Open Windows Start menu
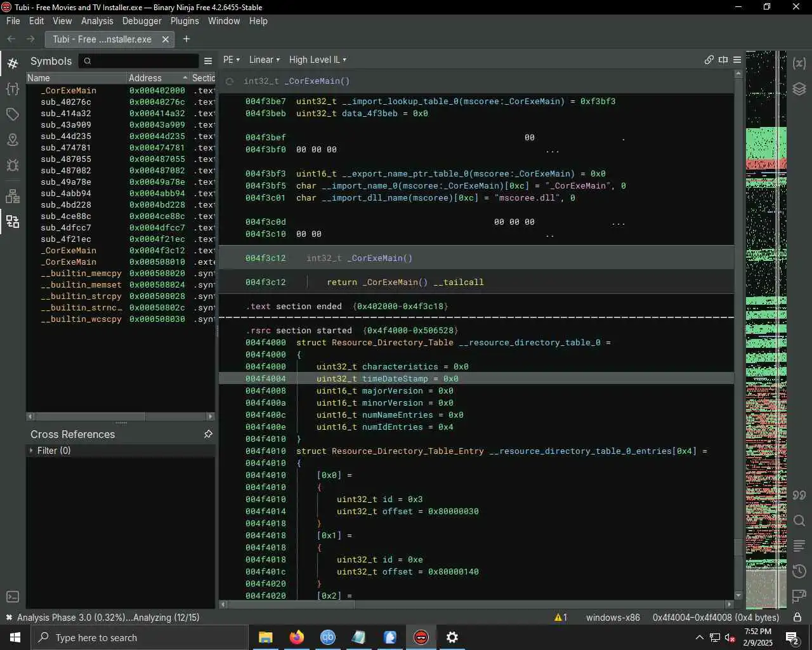The width and height of the screenshot is (812, 650). tap(15, 637)
